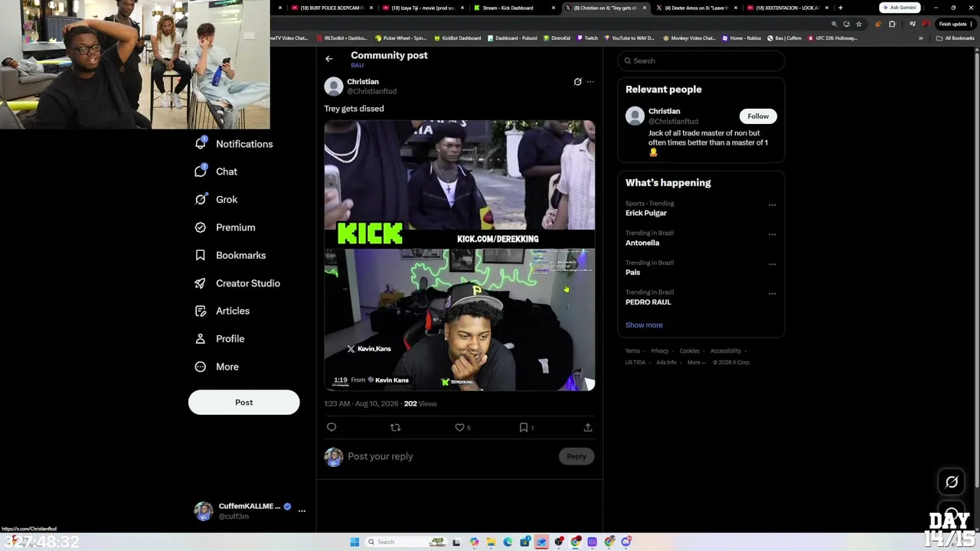Switch to the Dexter Amos on X tab

[x=695, y=8]
